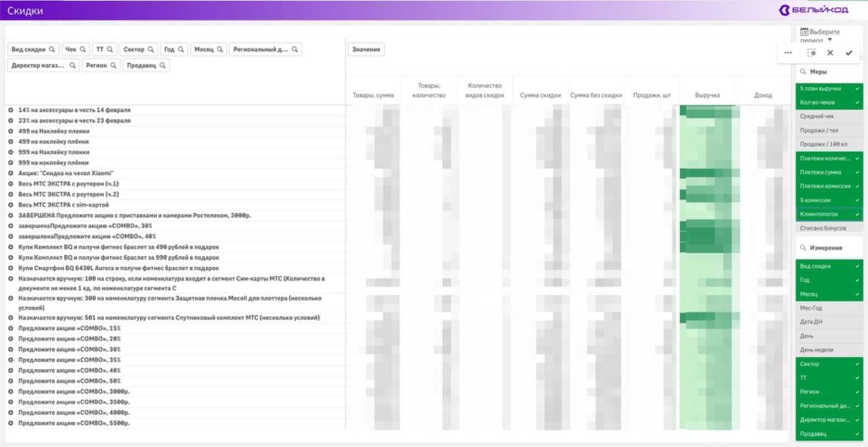The image size is (868, 447).
Task: Open the three-dots more options menu
Action: pos(788,53)
